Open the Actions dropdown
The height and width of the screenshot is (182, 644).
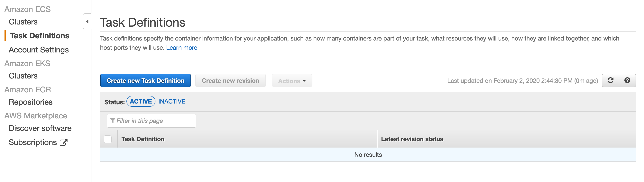click(292, 80)
